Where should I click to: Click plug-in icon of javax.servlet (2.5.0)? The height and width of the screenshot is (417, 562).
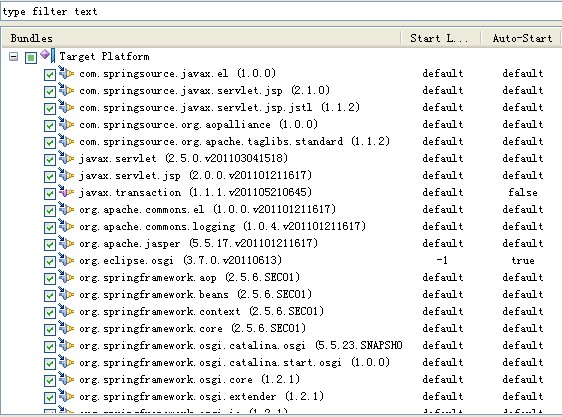point(66,158)
